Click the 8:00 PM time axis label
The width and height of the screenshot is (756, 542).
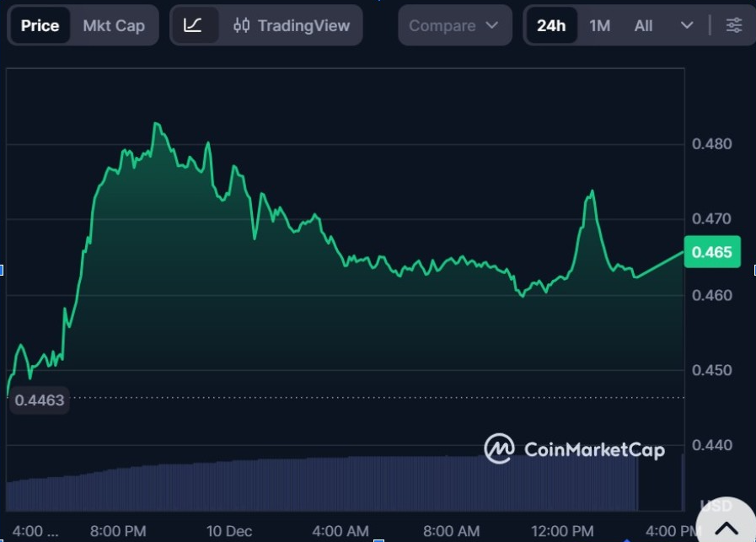click(x=118, y=531)
